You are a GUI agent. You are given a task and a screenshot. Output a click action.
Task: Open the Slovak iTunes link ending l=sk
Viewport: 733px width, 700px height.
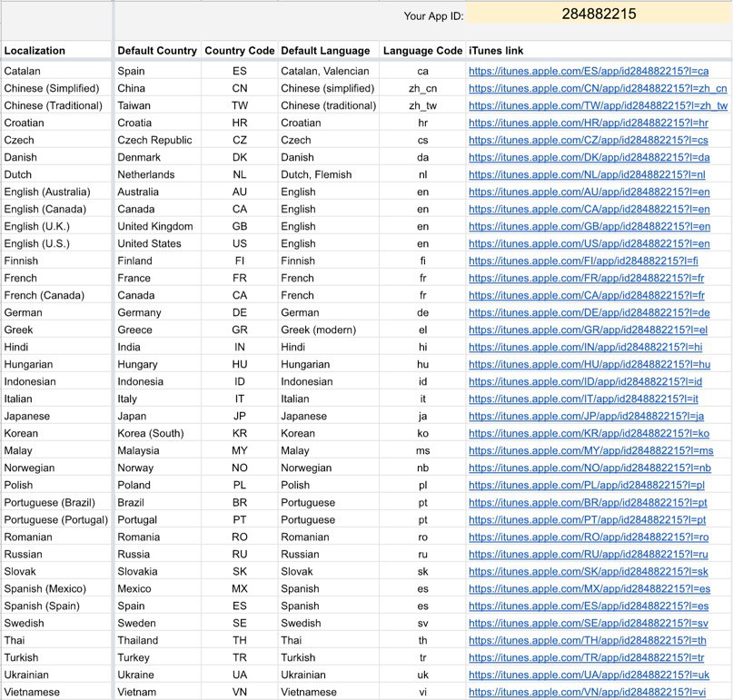tap(588, 572)
